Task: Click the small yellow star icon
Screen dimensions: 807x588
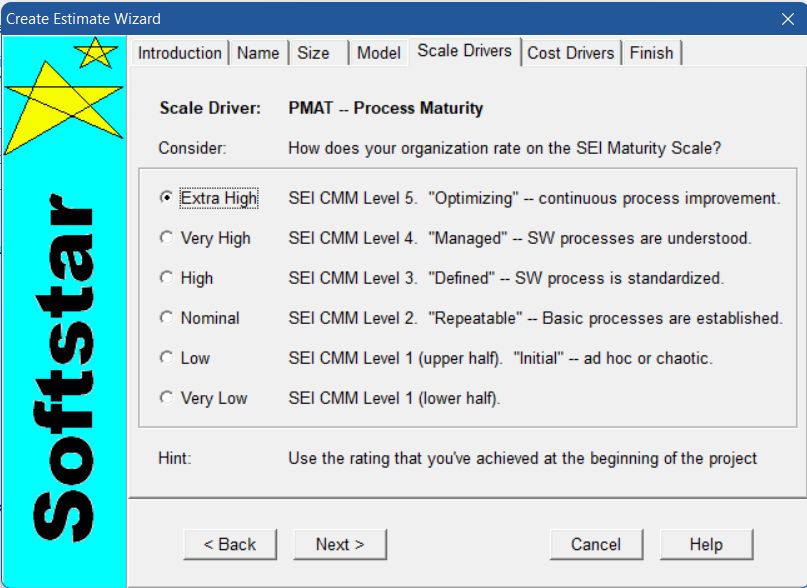Action: (96, 53)
